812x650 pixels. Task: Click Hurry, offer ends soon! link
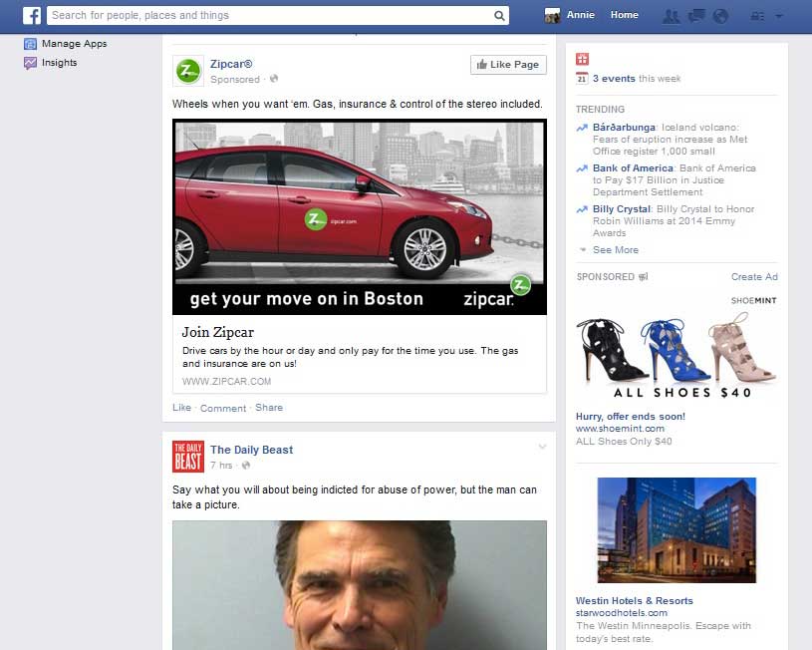[x=631, y=417]
